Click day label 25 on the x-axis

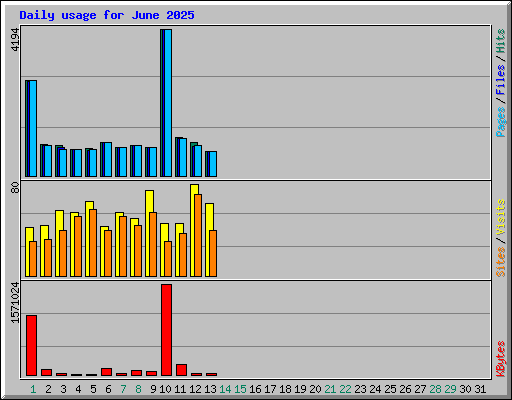point(390,389)
